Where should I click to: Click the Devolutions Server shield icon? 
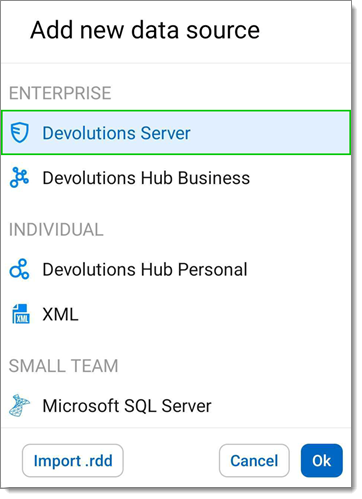pyautogui.click(x=19, y=132)
